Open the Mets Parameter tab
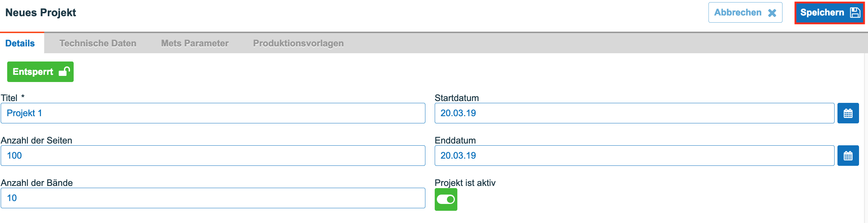 point(195,43)
